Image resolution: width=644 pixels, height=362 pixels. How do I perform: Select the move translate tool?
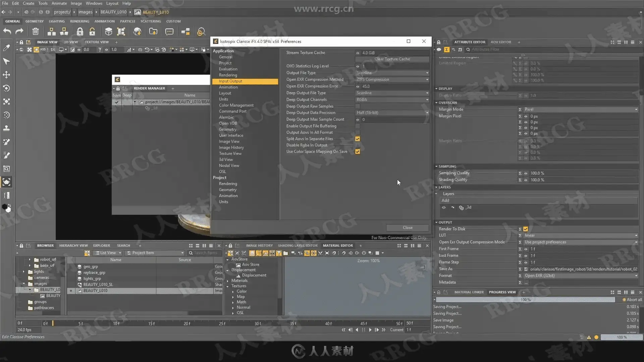pyautogui.click(x=6, y=75)
